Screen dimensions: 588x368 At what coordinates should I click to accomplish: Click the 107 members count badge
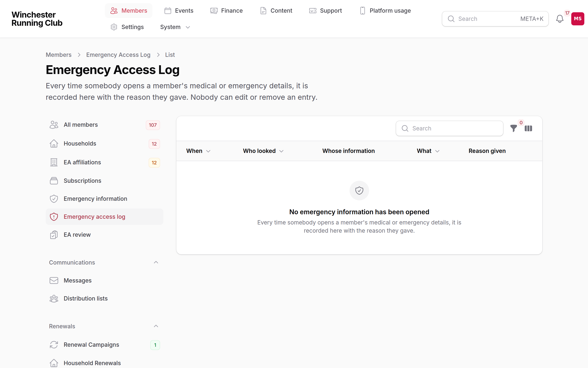[x=153, y=125]
